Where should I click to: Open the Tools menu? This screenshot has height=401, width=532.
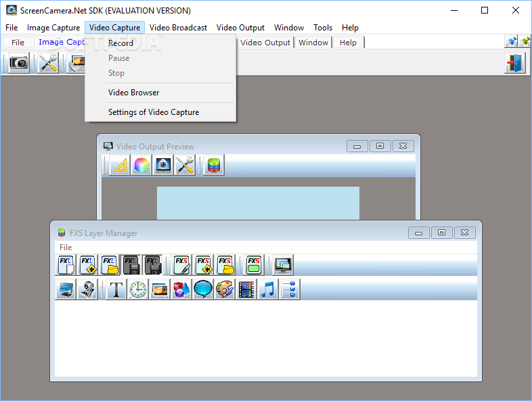323,28
